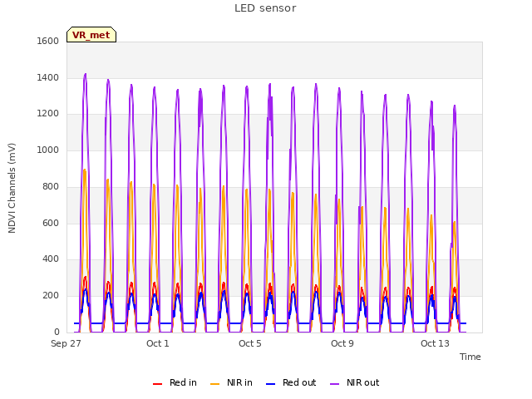Click the 600 y-axis tick label
The width and height of the screenshot is (532, 399).
[51, 224]
